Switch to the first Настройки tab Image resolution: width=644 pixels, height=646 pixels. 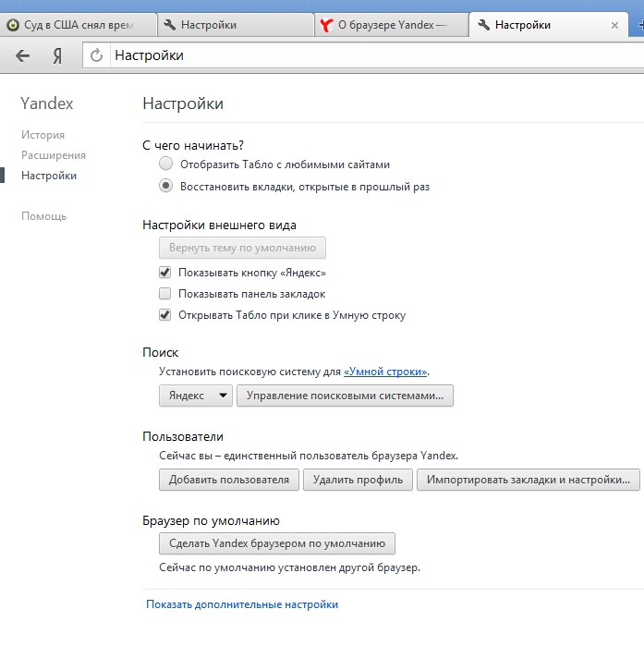236,25
